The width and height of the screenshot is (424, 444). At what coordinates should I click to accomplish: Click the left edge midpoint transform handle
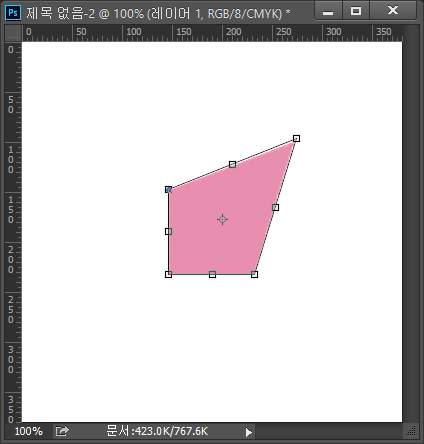pyautogui.click(x=169, y=231)
